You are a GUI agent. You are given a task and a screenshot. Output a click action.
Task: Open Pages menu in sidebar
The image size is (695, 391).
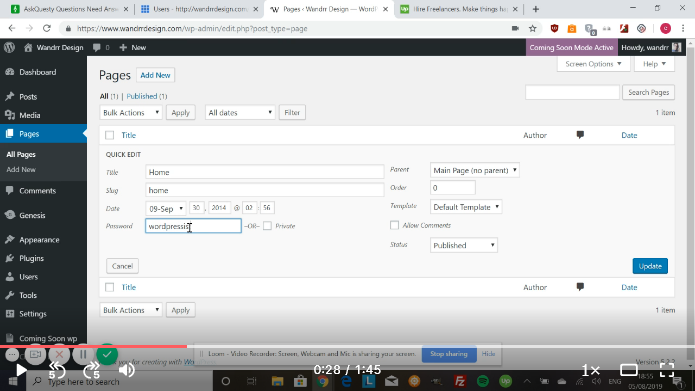tap(43, 134)
